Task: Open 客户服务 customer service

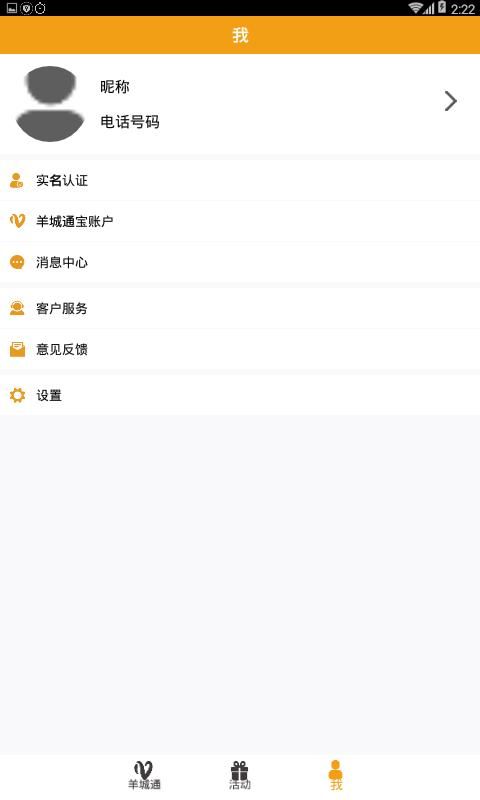Action: [x=240, y=308]
